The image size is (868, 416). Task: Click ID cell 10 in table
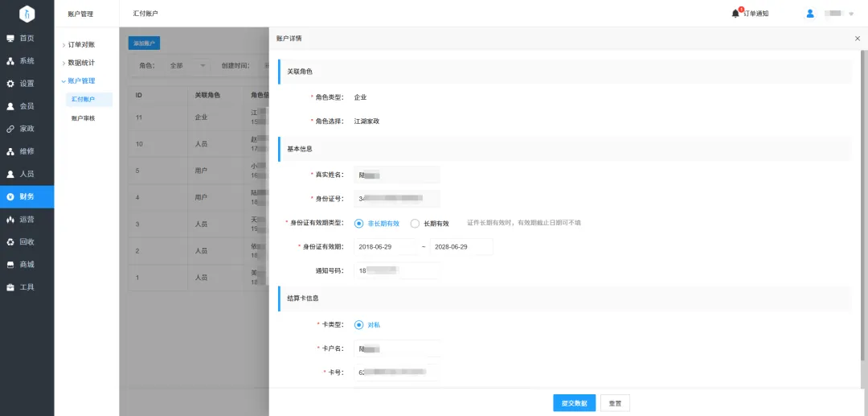[x=140, y=144]
